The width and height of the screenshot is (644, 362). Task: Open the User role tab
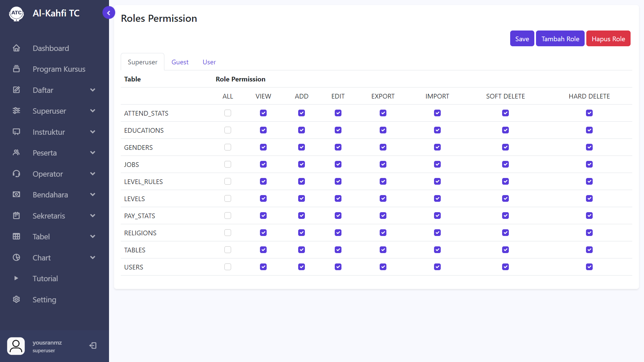[209, 62]
